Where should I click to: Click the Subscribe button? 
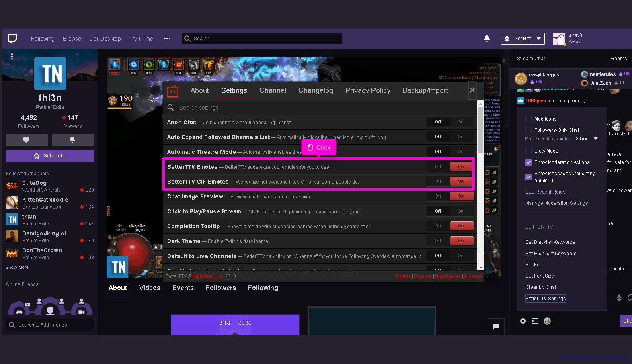click(50, 156)
